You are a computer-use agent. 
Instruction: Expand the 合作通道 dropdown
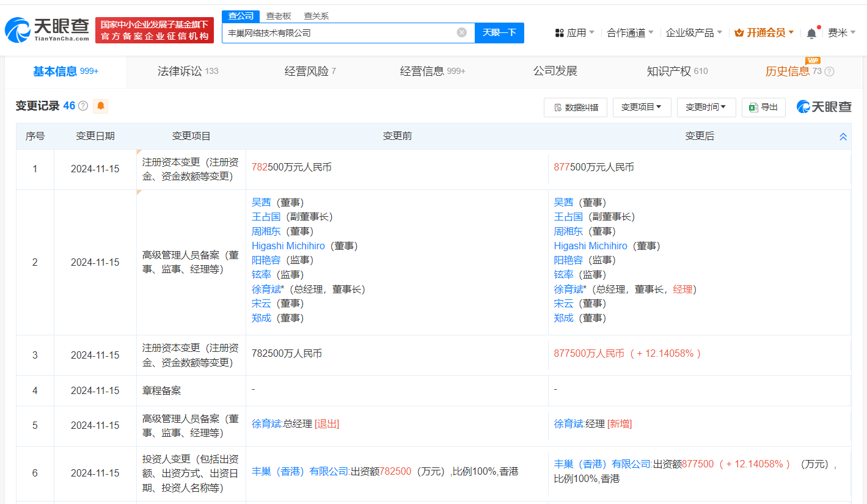tap(630, 33)
